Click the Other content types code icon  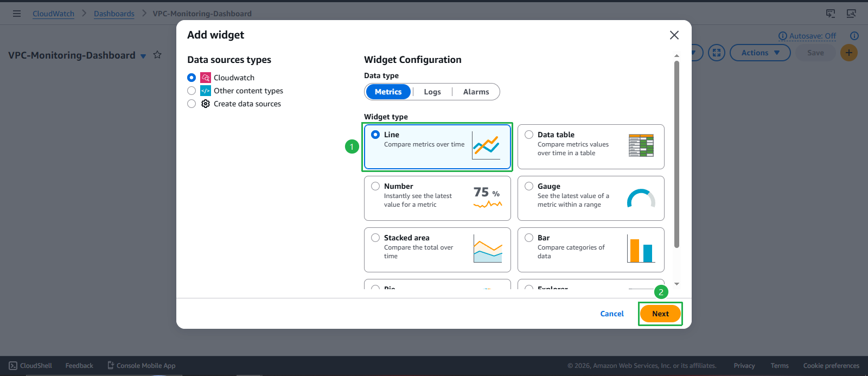pyautogui.click(x=206, y=91)
